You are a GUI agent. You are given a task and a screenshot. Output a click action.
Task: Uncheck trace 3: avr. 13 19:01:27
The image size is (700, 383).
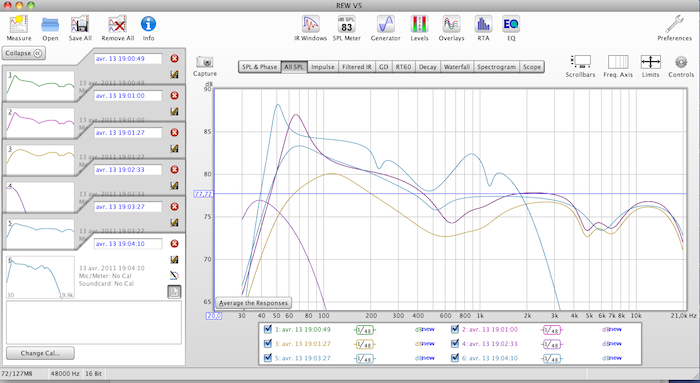pyautogui.click(x=268, y=344)
